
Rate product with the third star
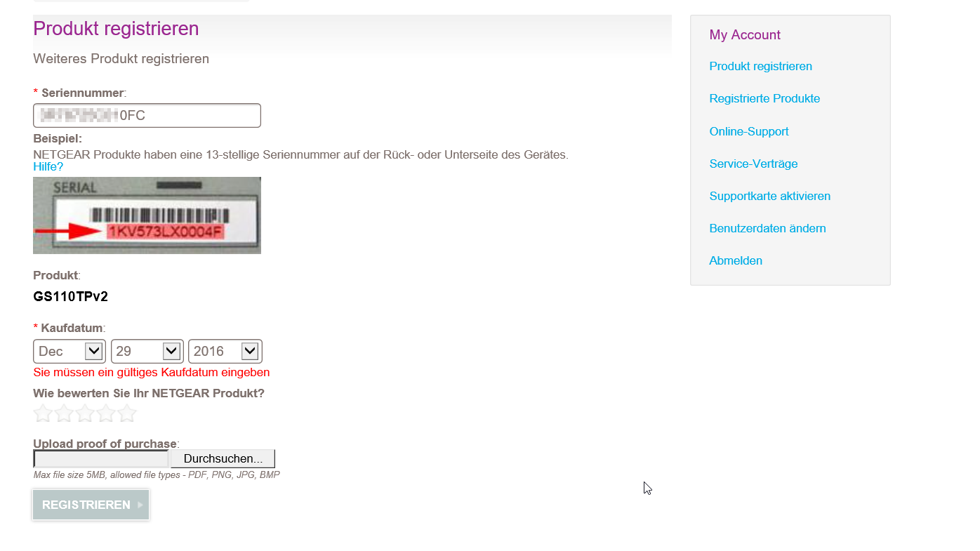[85, 413]
